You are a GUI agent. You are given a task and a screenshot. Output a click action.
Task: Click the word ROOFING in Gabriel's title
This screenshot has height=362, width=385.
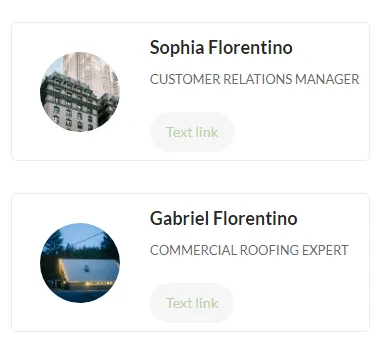pos(269,250)
